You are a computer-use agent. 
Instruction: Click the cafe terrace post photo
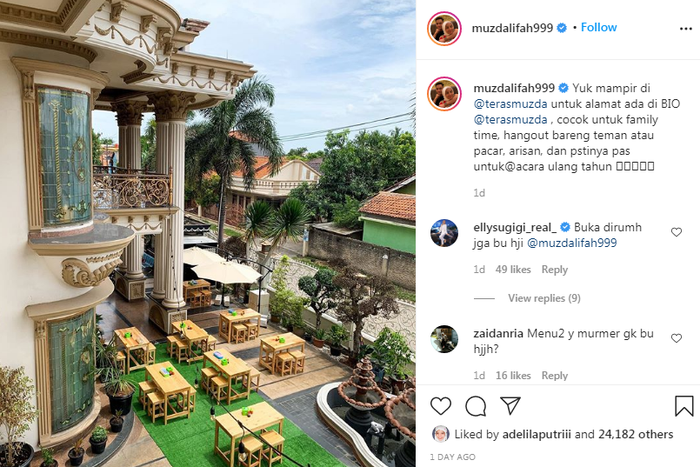pyautogui.click(x=208, y=234)
